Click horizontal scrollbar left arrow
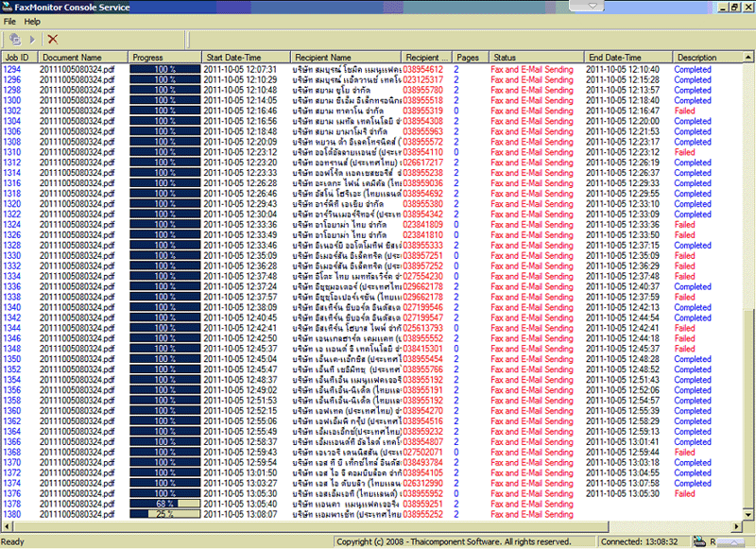Image resolution: width=756 pixels, height=549 pixels. pos(6,526)
